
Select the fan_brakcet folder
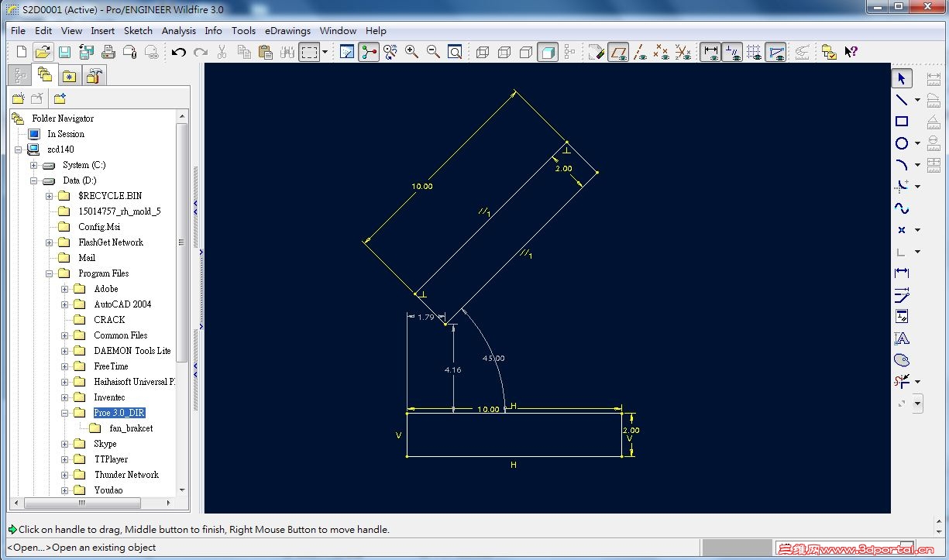tap(131, 428)
